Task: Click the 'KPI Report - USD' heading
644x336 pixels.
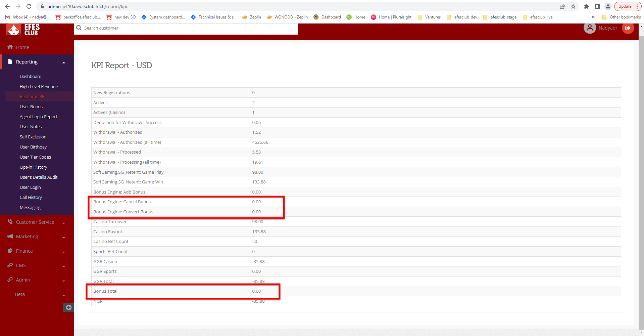Action: click(x=121, y=65)
